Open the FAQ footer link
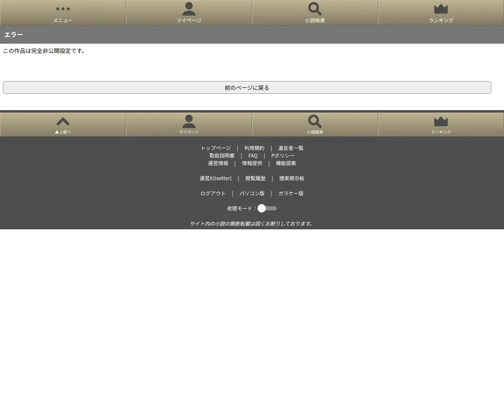504x420 pixels. point(253,156)
